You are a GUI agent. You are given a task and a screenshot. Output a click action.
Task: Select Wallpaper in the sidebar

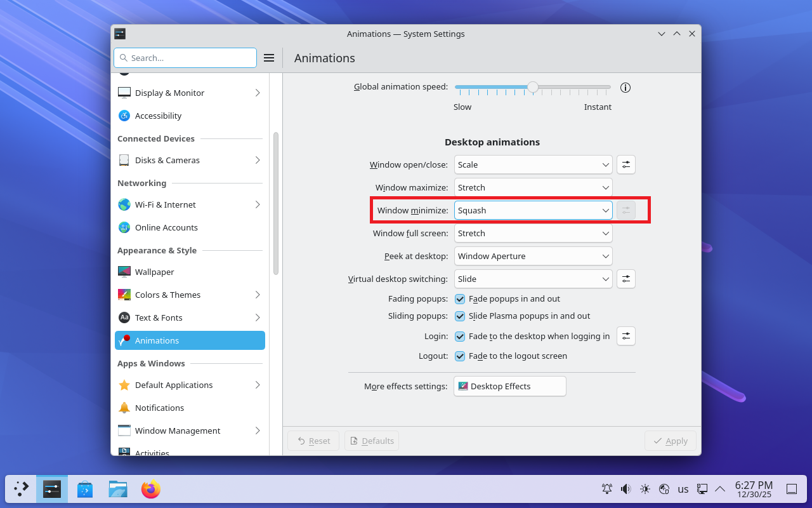pyautogui.click(x=154, y=272)
